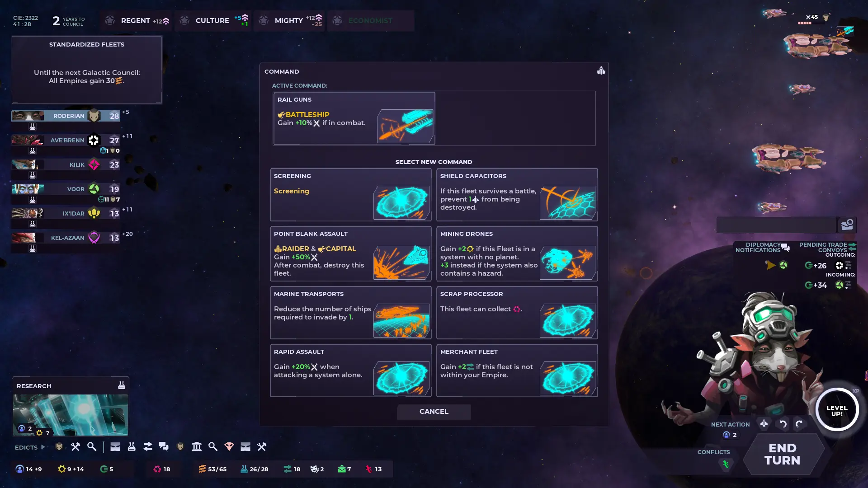Click the trade arrows icon in the edicts bar
Viewport: 868px width, 488px height.
148,447
